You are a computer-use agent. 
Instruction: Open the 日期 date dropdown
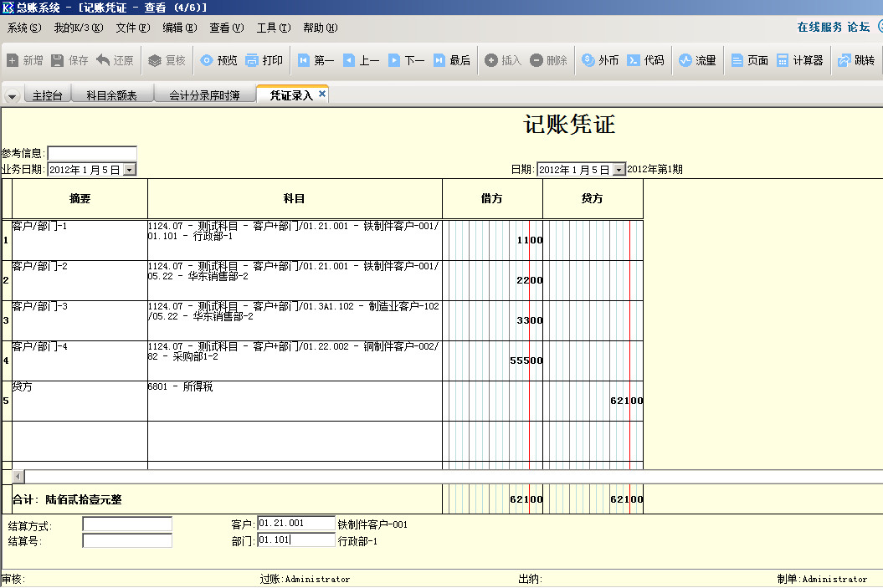tap(619, 170)
